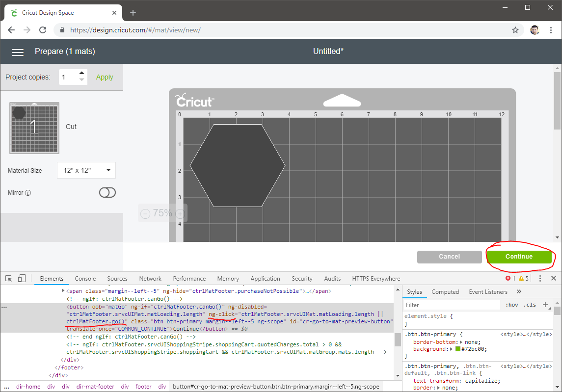Screen dimensions: 562x392
Task: Expand the span margin--left--5 node
Action: click(x=63, y=291)
